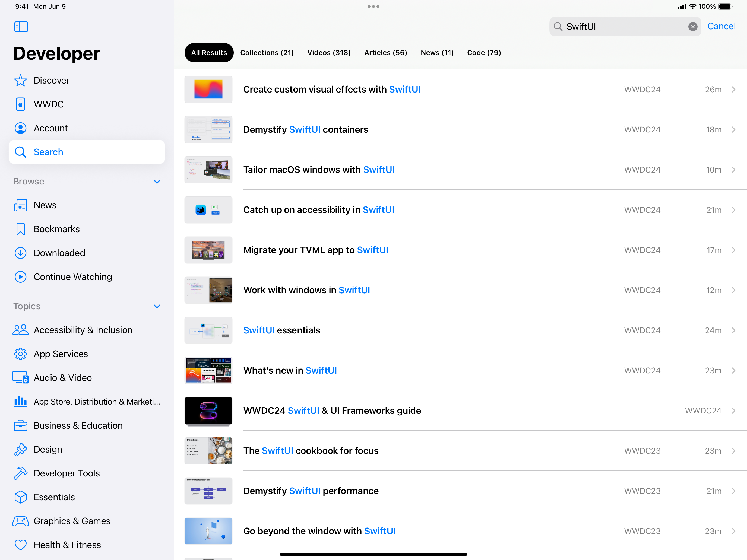
Task: Open the Bookmarks icon in sidebar
Action: coord(20,229)
